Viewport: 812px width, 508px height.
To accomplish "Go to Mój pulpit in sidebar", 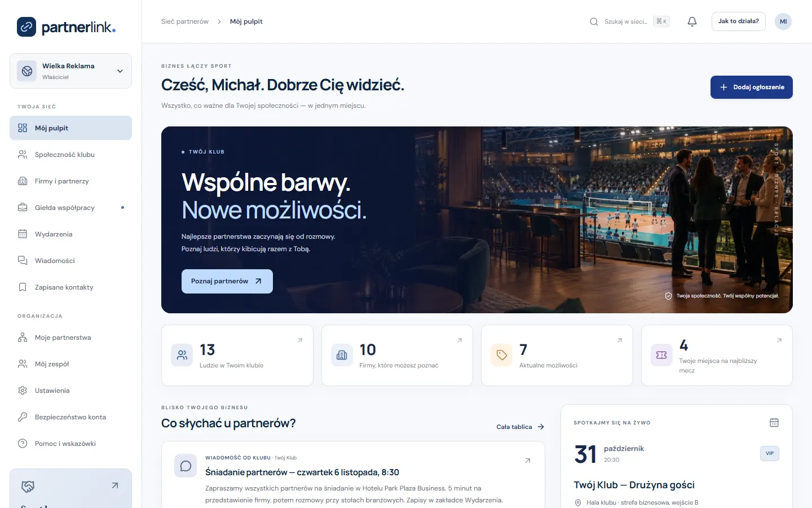I will [x=70, y=128].
